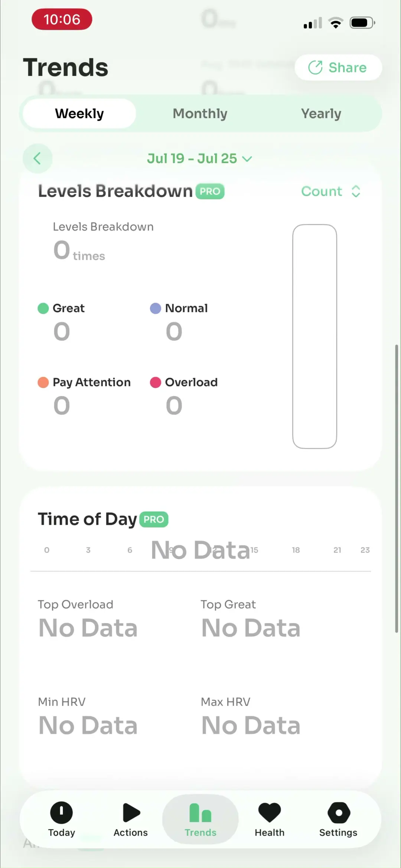Open the Actions play icon
This screenshot has width=401, height=868.
click(131, 813)
